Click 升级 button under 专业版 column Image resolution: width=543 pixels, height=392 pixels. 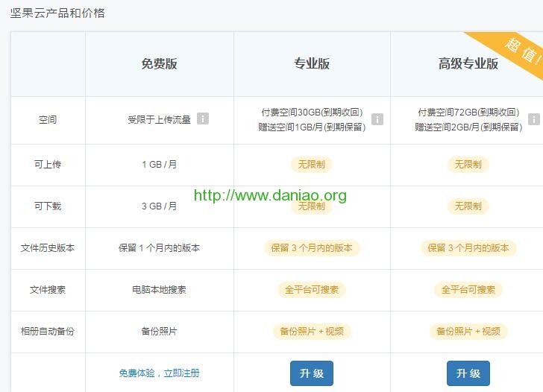coord(312,373)
